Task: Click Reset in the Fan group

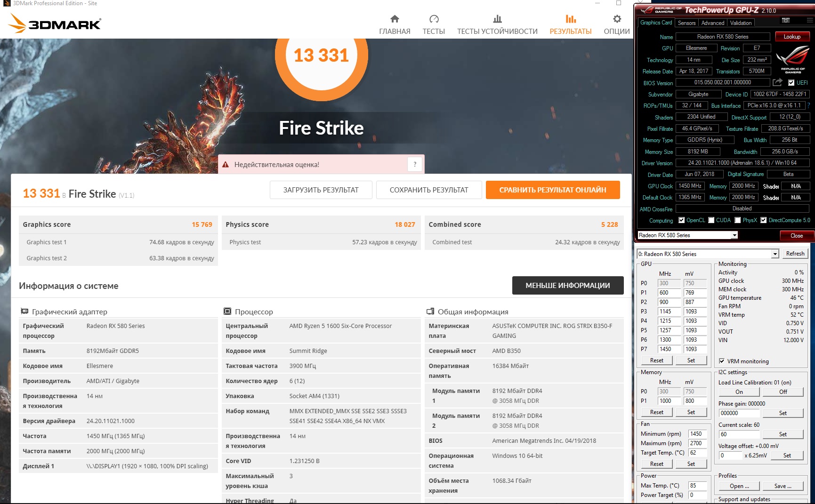Action: point(656,464)
